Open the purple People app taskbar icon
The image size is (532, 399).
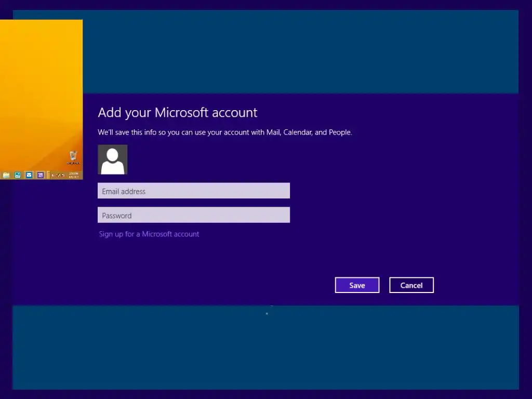(x=41, y=175)
